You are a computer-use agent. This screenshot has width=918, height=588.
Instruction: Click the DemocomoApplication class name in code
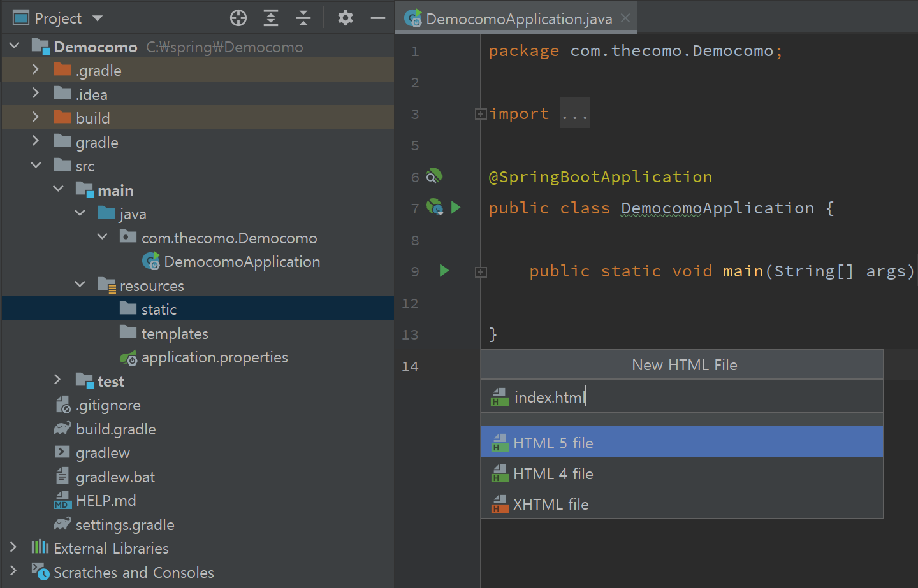[x=718, y=208]
